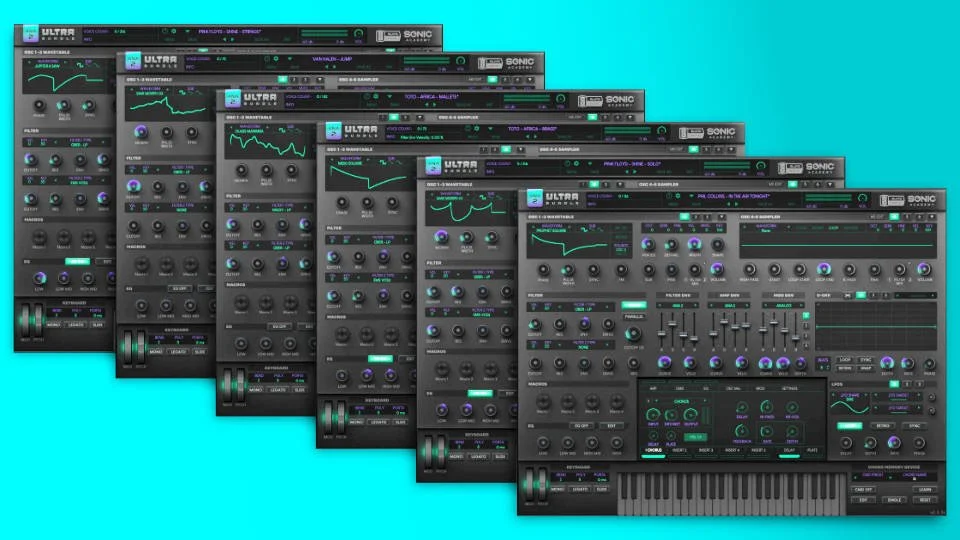Enable Parallel filter routing in the front window

[634, 317]
